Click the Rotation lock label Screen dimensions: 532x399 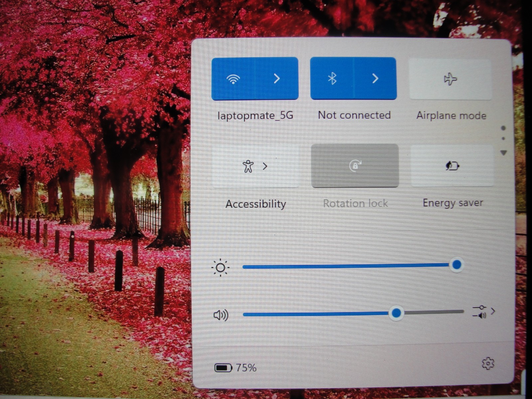(x=355, y=203)
